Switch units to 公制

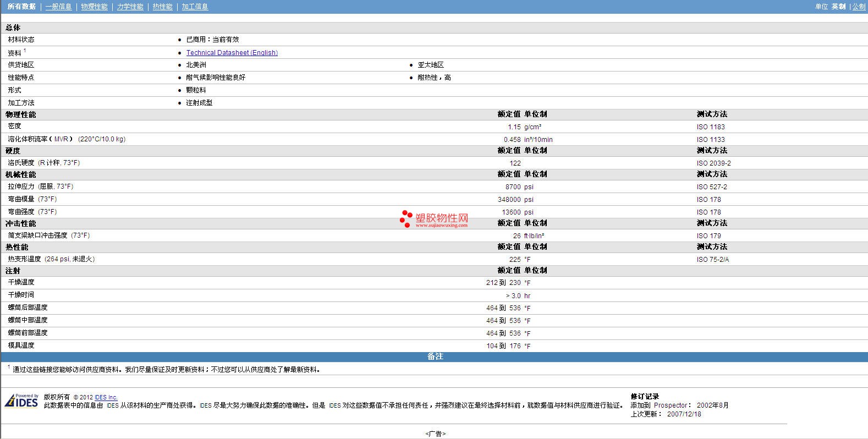[x=859, y=7]
